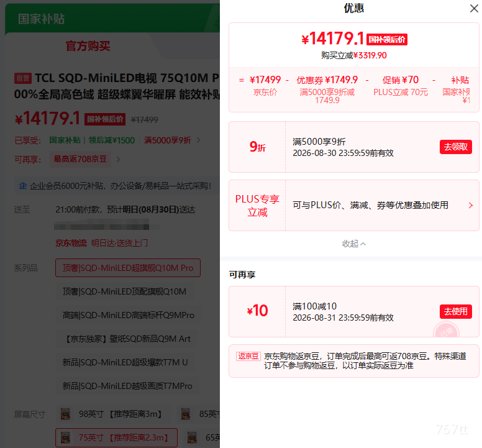Viewport: 482px width, 448px height.
Task: Click the 购买立减¥3319.90 text
Action: tap(354, 55)
